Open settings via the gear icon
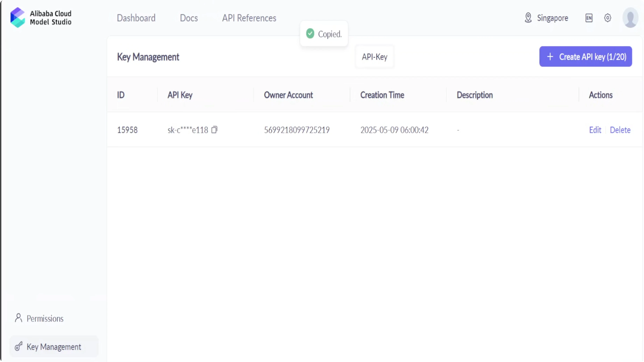 click(x=607, y=18)
